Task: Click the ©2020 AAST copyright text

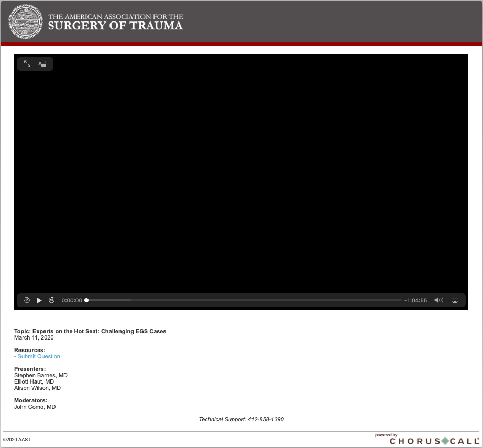Action: [17, 440]
